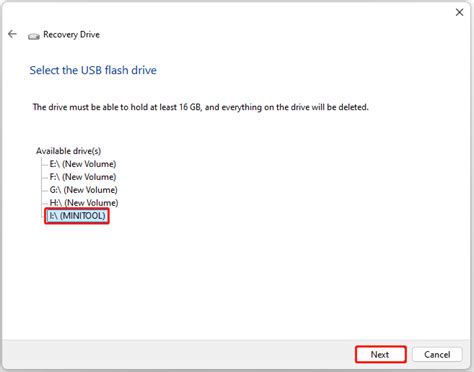Click the Recovery Drive icon in header

coord(34,36)
